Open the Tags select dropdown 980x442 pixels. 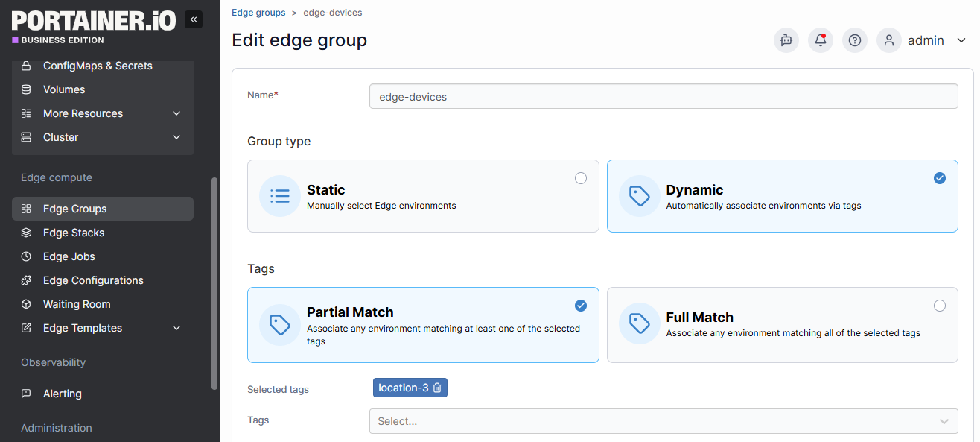pyautogui.click(x=663, y=421)
